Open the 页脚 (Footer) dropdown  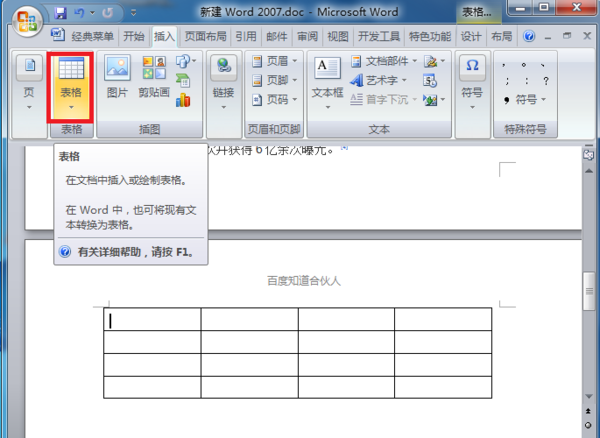[274, 80]
